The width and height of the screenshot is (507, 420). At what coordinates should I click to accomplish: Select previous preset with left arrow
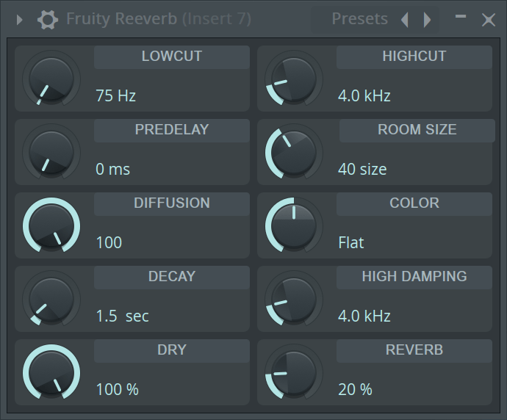(x=404, y=20)
